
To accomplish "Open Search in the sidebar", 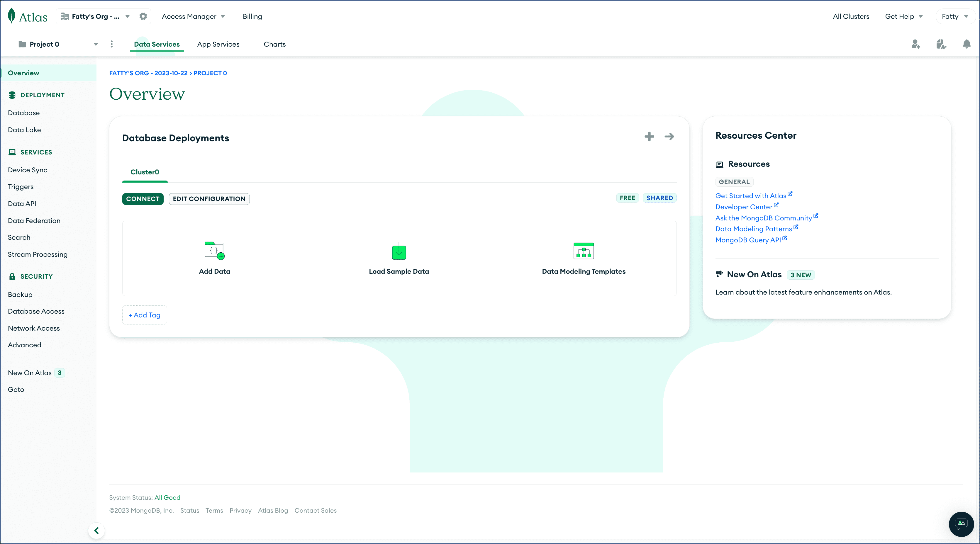I will [x=19, y=237].
